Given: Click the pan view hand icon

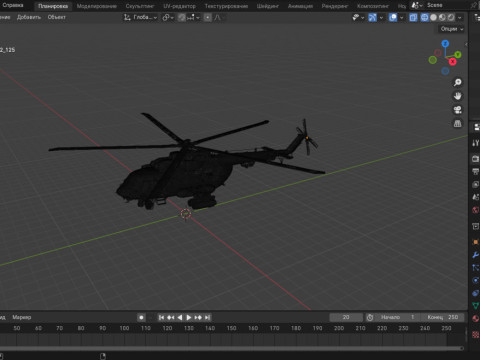Looking at the screenshot, I should [x=458, y=96].
